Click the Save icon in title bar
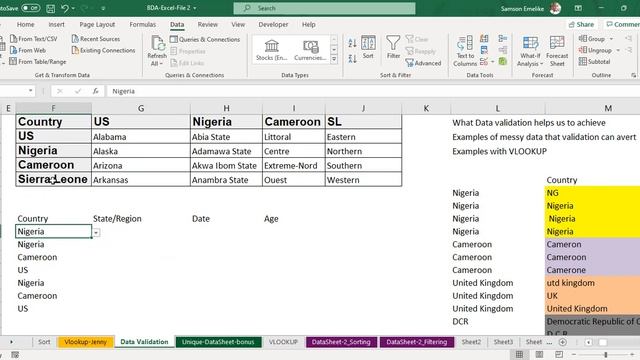Screen dimensions: 640x360 coord(51,8)
